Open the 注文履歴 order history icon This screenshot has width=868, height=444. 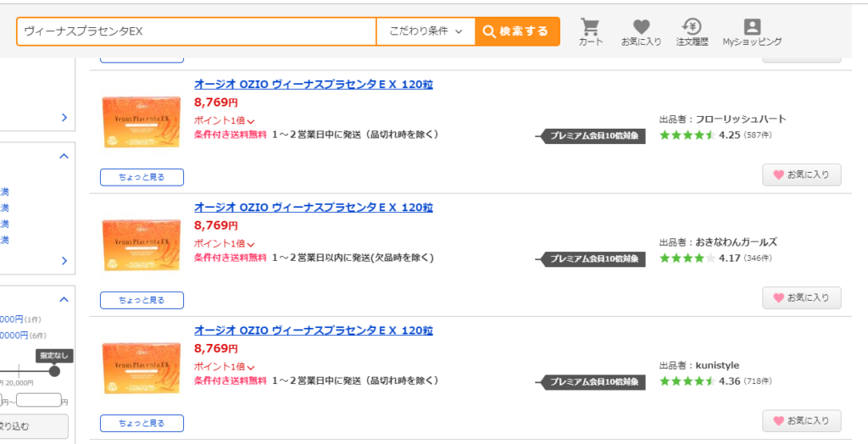[x=692, y=32]
